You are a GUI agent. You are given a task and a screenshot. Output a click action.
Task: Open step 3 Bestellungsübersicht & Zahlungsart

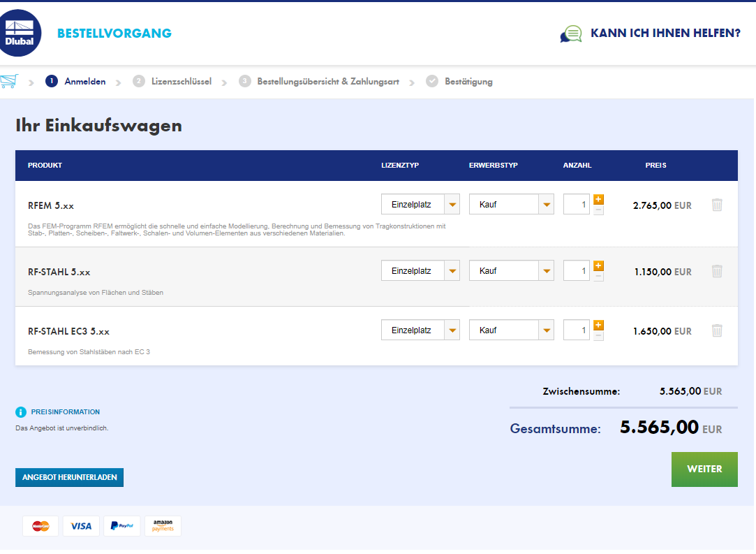[327, 81]
